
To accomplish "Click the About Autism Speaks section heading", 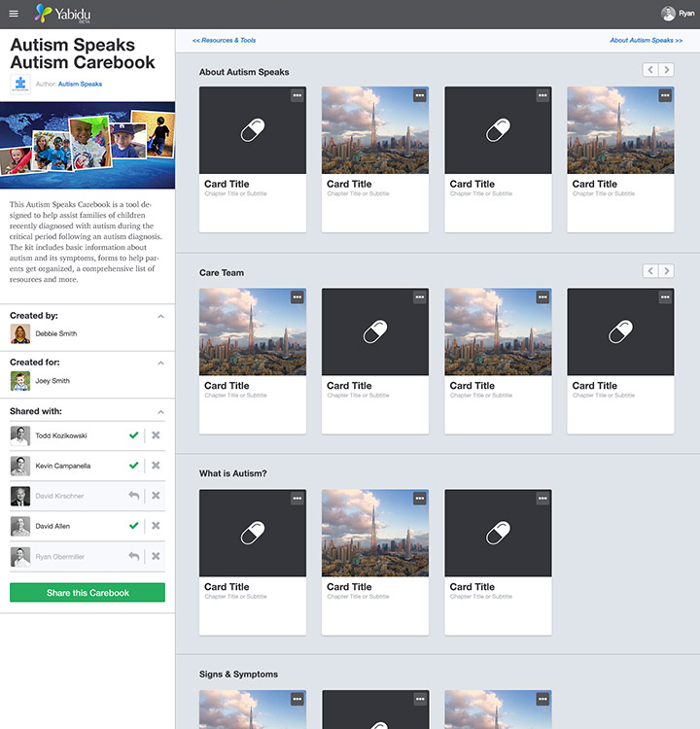I will coord(244,72).
